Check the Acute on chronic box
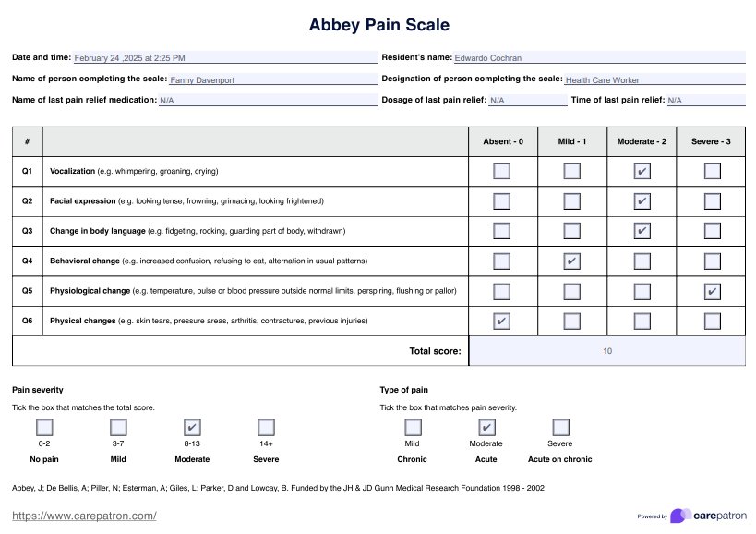 point(560,427)
